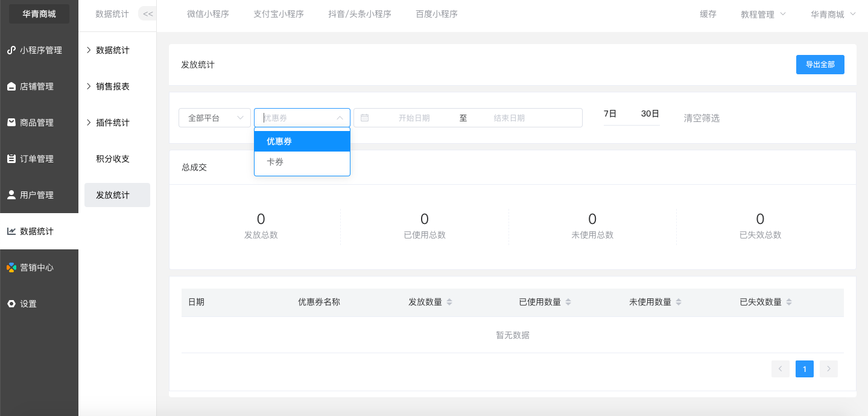Switch to 微信小程序 tab

tap(207, 14)
